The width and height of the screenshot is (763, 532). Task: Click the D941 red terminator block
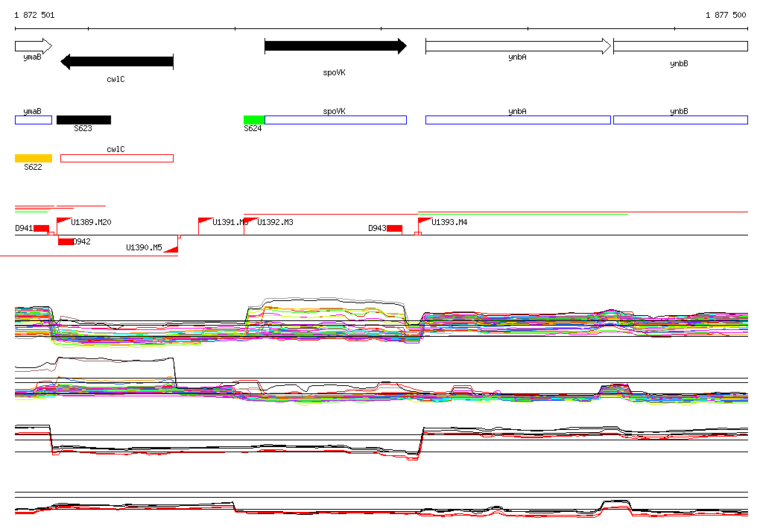[x=42, y=228]
